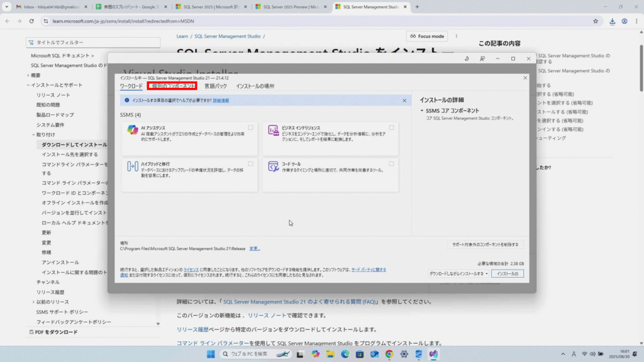Viewport: 644px width, 362px height.
Task: Switch to the 個別のコンポーネント tab
Action: click(x=172, y=85)
